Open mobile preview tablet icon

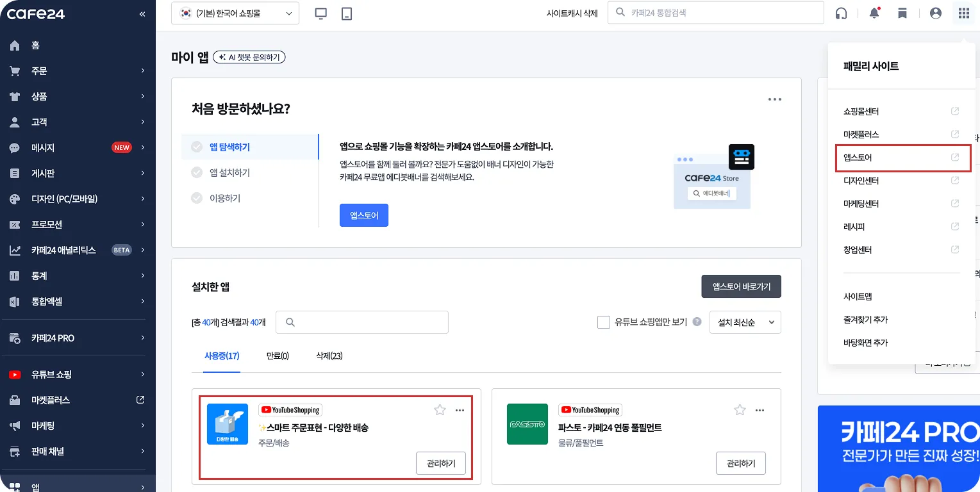pyautogui.click(x=347, y=13)
